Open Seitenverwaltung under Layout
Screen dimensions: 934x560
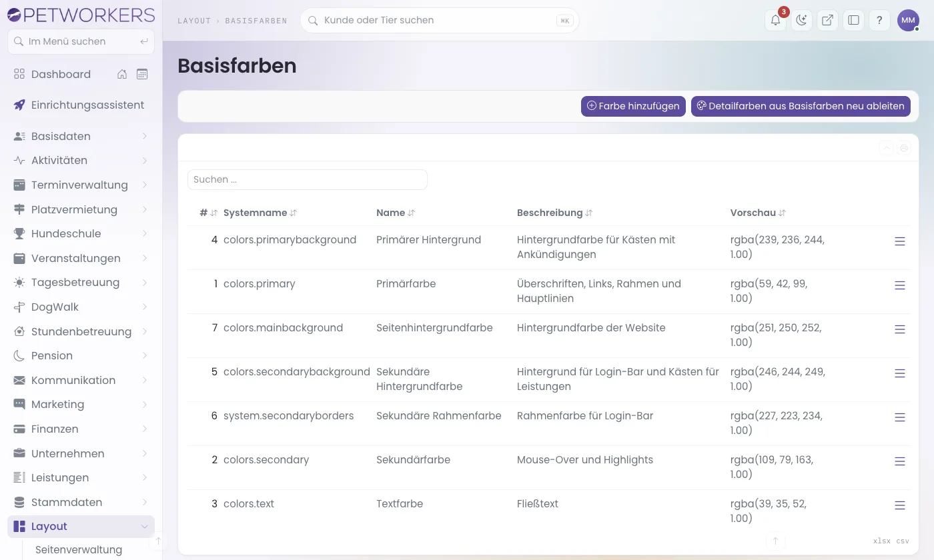click(79, 550)
